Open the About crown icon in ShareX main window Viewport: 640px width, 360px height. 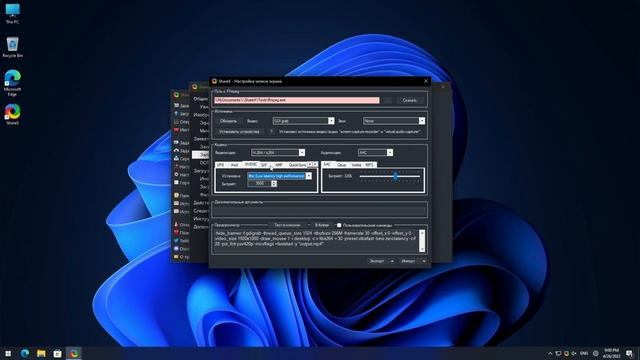click(176, 256)
